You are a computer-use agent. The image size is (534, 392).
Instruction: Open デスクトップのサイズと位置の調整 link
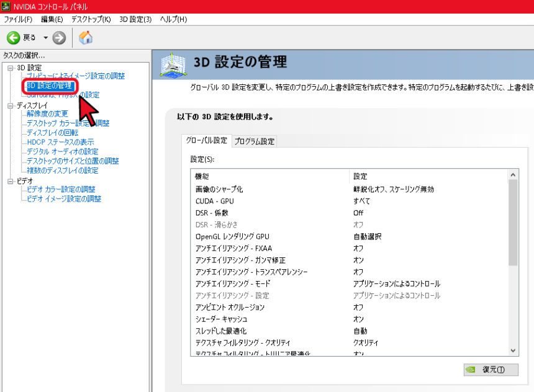coord(73,161)
